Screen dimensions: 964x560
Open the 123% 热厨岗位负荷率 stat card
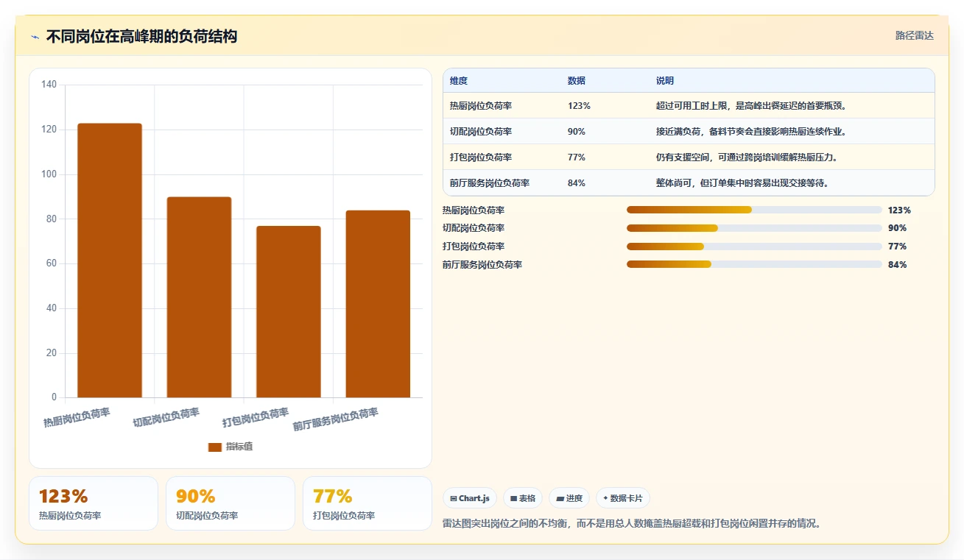click(94, 503)
